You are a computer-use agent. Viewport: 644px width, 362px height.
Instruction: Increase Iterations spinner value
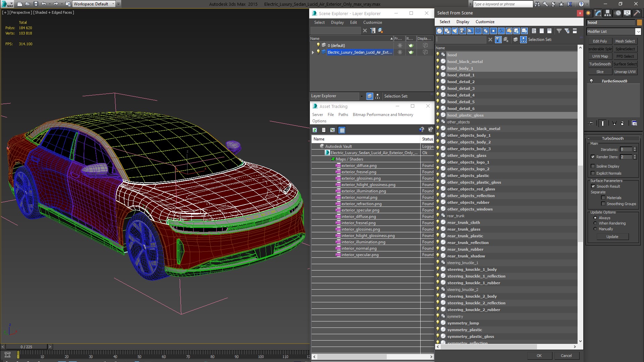coord(635,148)
